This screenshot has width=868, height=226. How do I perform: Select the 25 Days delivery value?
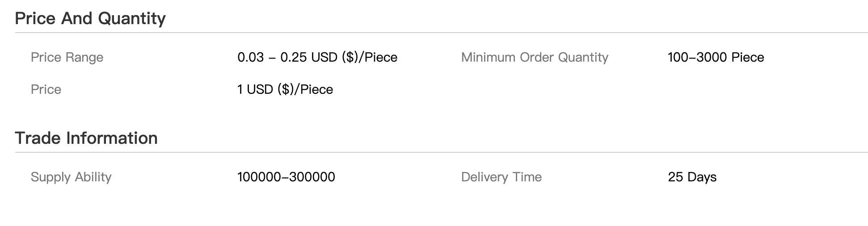(692, 177)
